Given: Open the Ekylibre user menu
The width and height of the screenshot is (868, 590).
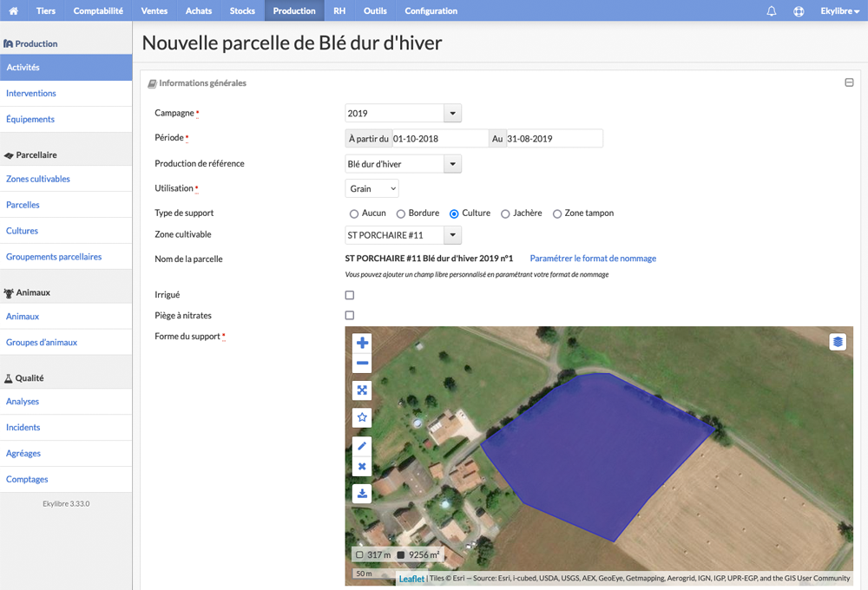Looking at the screenshot, I should coord(839,10).
